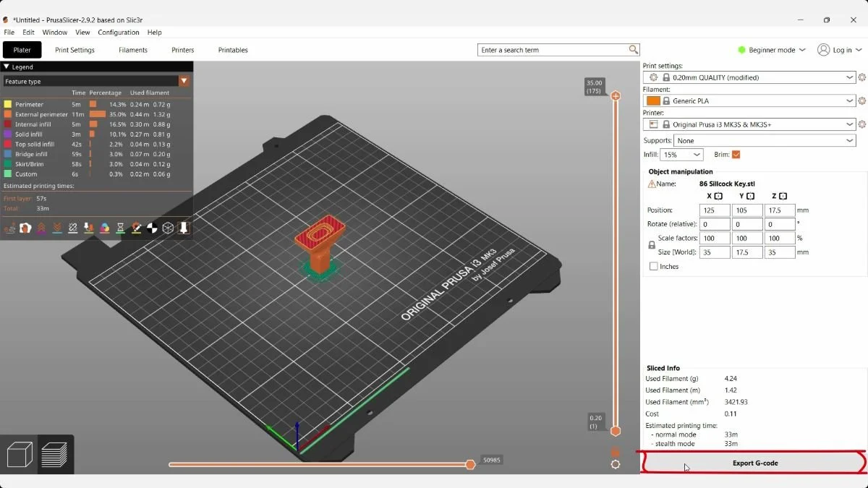Viewport: 868px width, 488px height.
Task: Click vertical layer slider settings cog
Action: pos(616,464)
